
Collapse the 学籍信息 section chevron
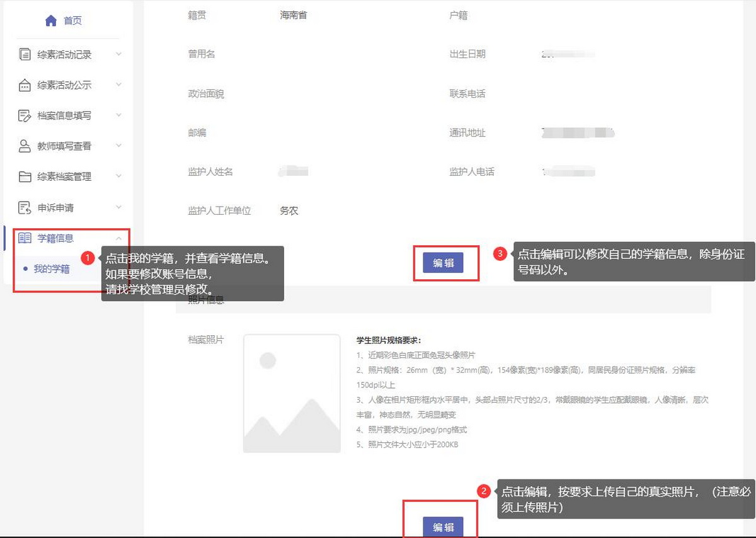click(120, 238)
